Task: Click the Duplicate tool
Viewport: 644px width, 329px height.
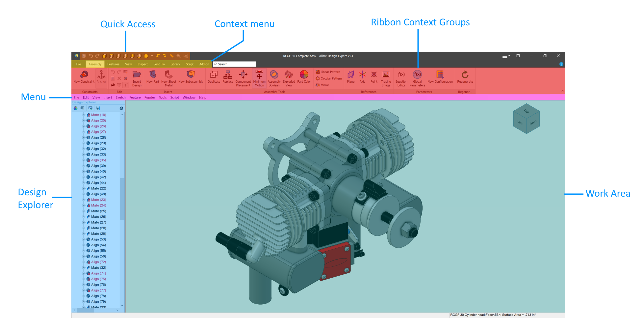Action: click(214, 77)
